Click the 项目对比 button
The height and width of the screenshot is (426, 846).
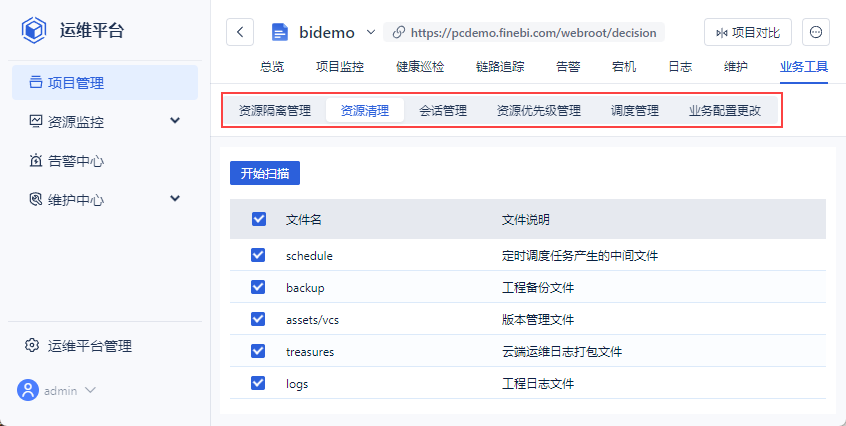coord(748,32)
